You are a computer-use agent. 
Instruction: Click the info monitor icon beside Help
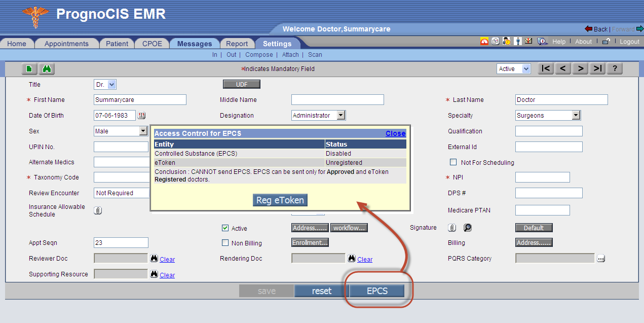point(542,42)
